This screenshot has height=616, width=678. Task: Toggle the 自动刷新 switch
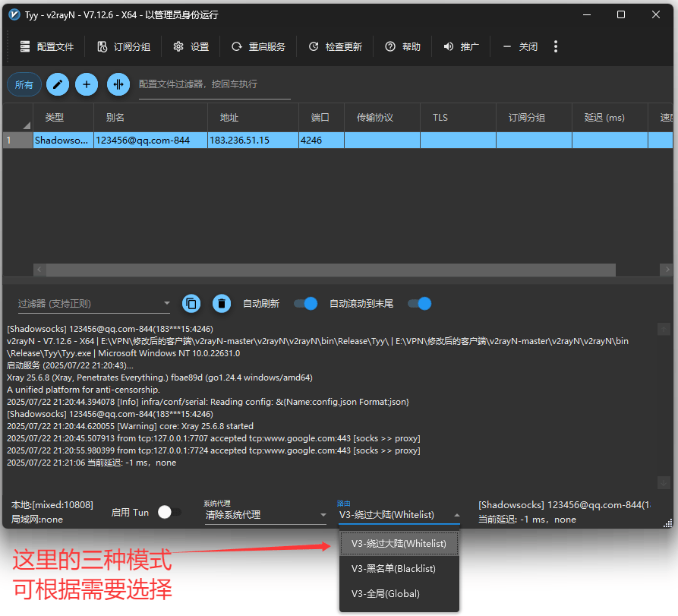tap(306, 304)
